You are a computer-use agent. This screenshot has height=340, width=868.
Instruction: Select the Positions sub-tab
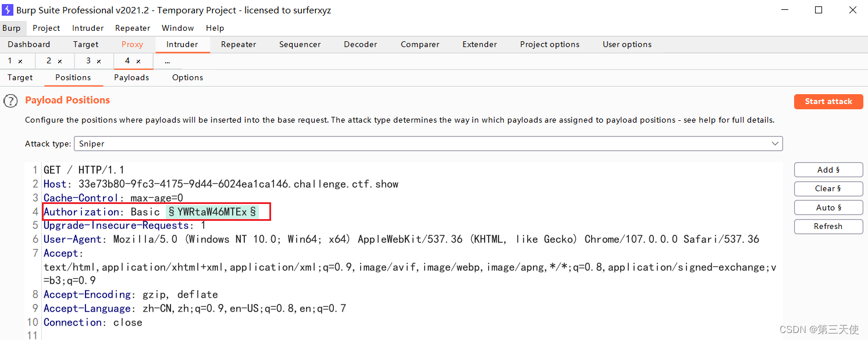pyautogui.click(x=73, y=77)
